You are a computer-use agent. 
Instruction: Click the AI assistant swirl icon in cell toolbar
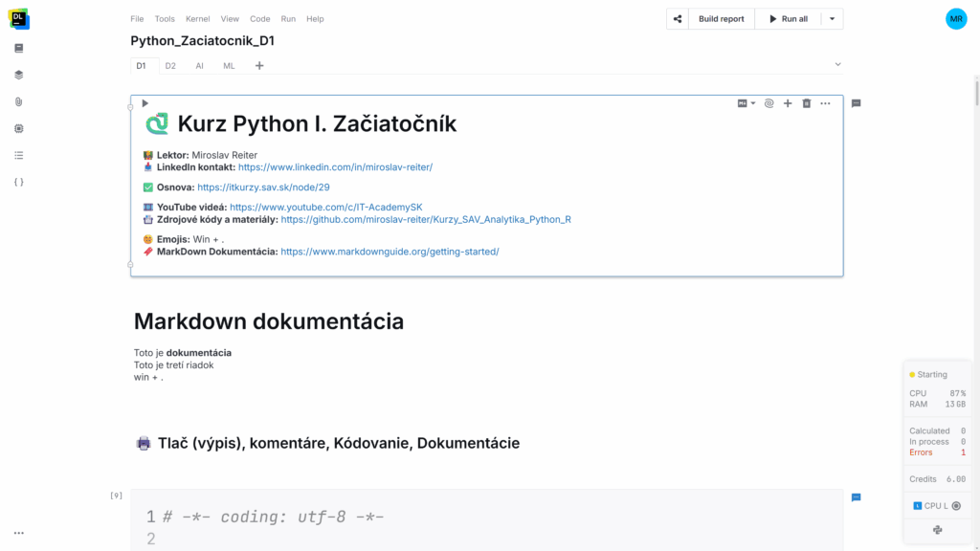tap(768, 103)
